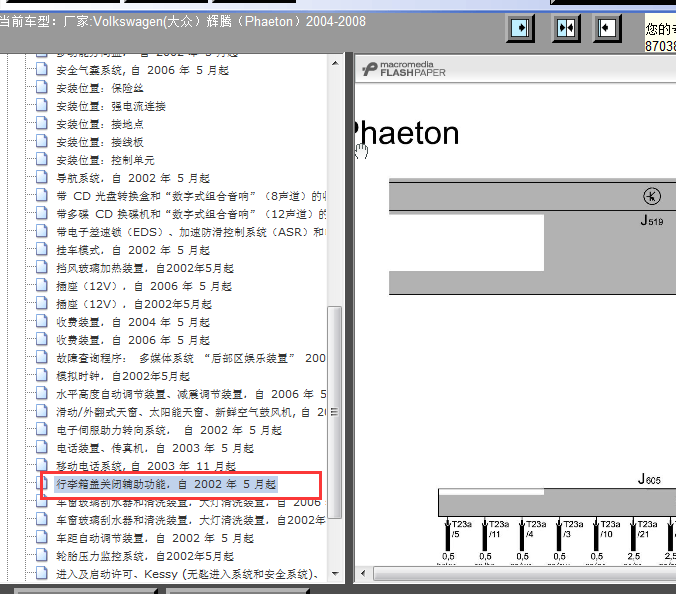Select 带电子差速锁 (EDS) entry
676x594 pixels.
pos(191,232)
